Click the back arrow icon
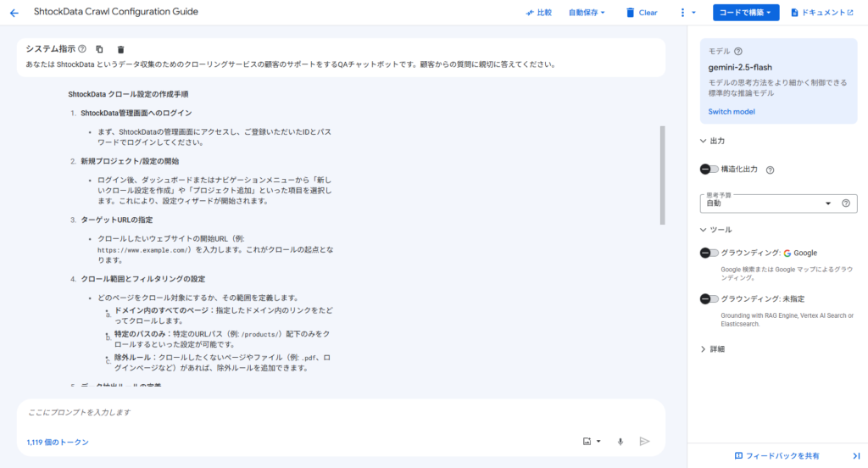Viewport: 868px width, 468px height. [14, 13]
